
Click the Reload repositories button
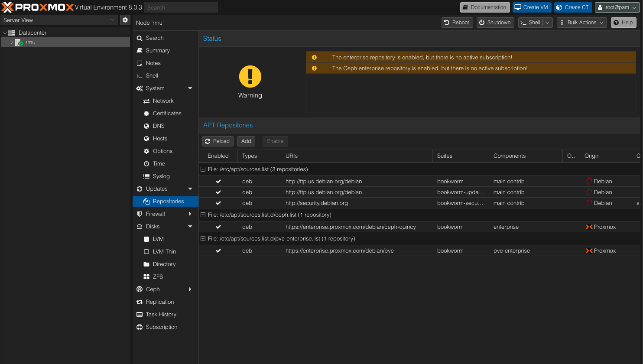tap(218, 141)
